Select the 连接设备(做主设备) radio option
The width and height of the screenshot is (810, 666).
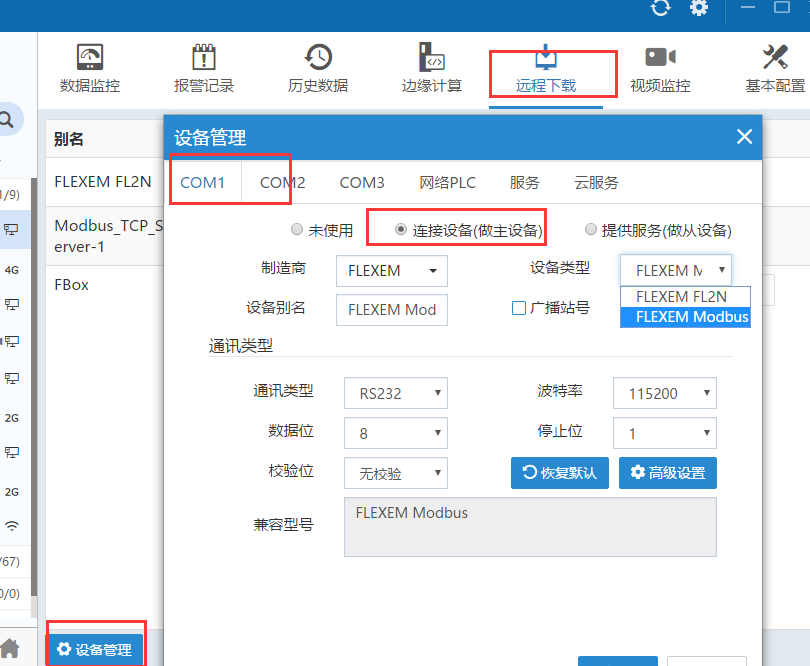tap(400, 229)
